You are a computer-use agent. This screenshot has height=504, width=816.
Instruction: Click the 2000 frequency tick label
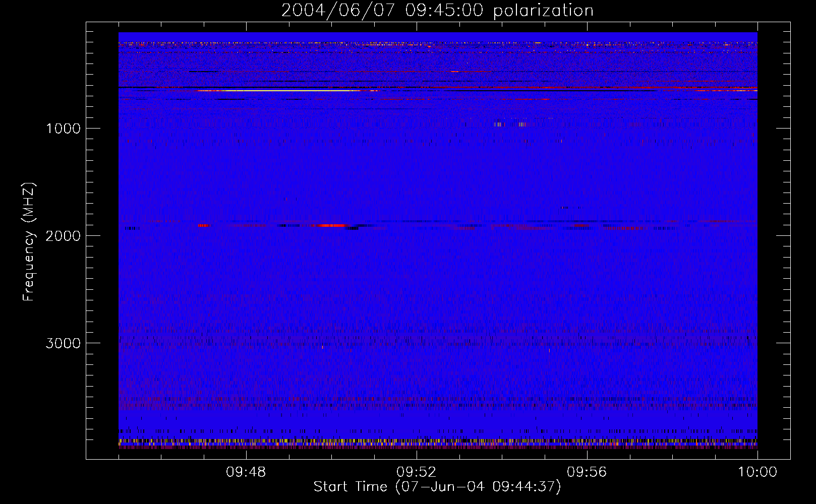coord(63,236)
